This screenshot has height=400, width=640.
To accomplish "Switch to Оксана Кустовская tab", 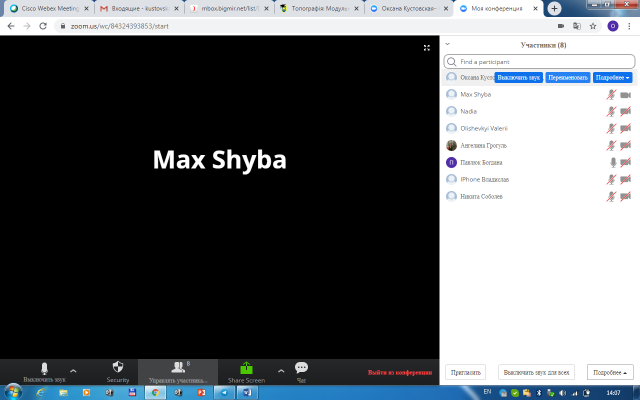I will (409, 8).
